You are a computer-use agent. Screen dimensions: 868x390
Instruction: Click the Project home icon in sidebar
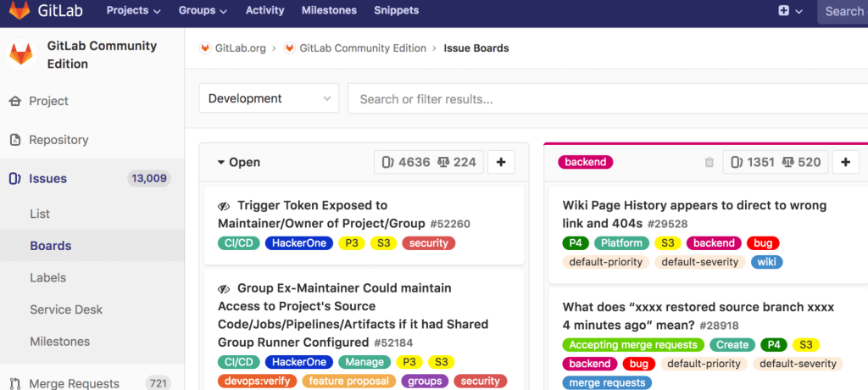(15, 101)
